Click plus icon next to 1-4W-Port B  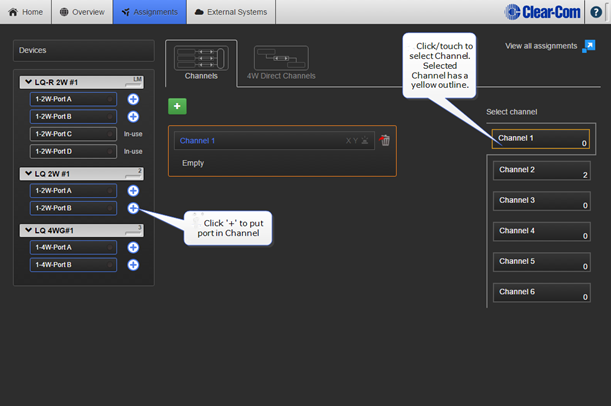coord(133,265)
